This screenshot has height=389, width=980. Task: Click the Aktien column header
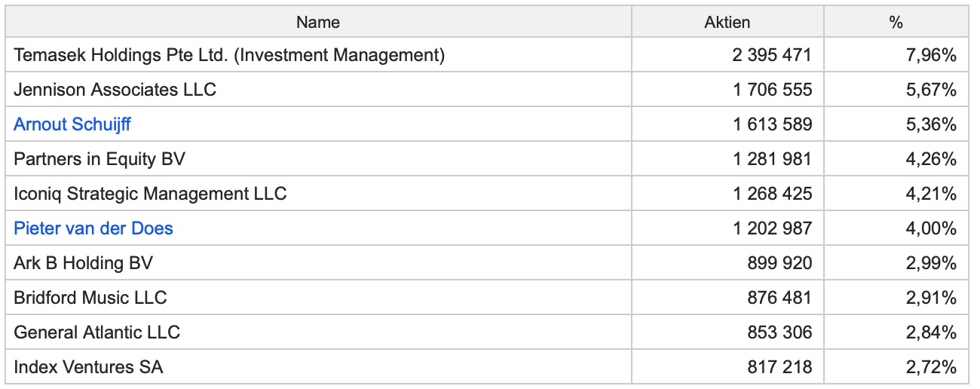[x=727, y=22]
